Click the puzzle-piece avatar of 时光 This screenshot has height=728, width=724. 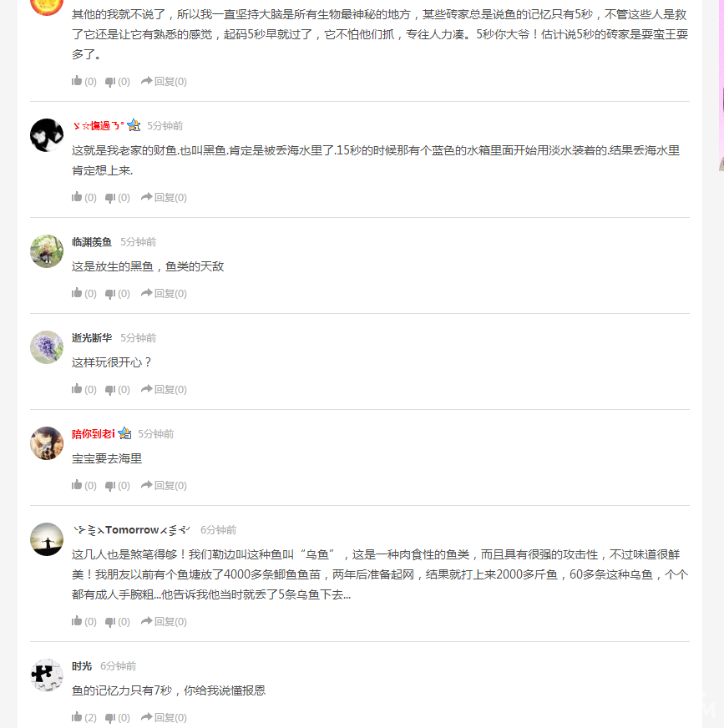pos(47,675)
